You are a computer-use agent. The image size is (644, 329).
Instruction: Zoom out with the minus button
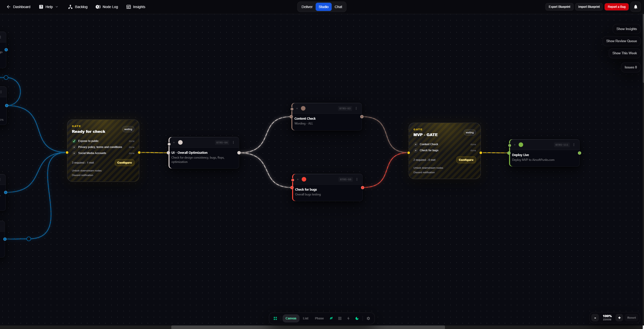coord(595,318)
